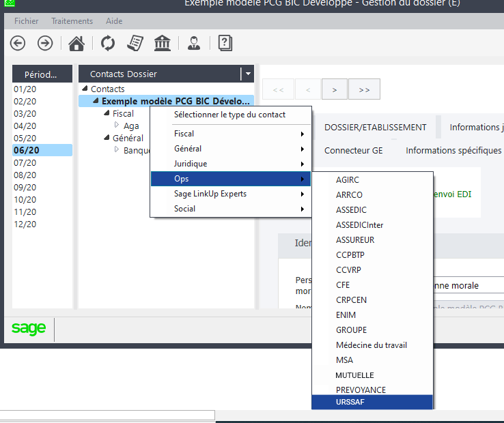Open the contact person toolbar icon
The height and width of the screenshot is (423, 504).
click(x=194, y=43)
